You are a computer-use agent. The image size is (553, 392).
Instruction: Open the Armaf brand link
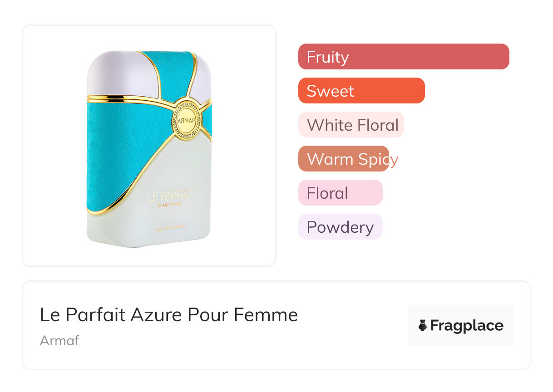59,340
